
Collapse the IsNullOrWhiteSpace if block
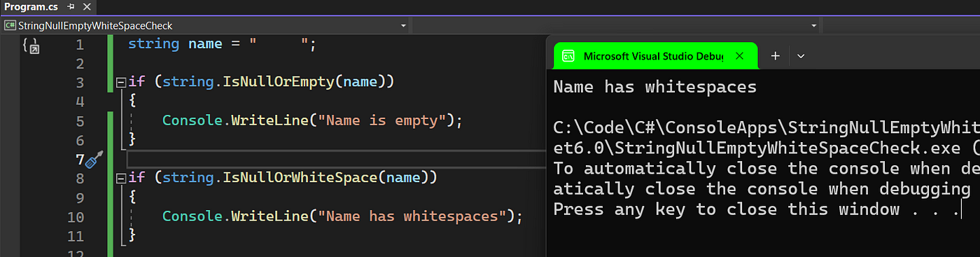click(x=121, y=178)
